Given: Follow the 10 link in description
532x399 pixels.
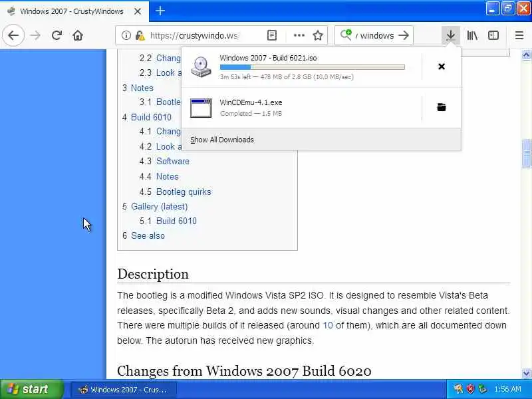Looking at the screenshot, I should point(328,325).
